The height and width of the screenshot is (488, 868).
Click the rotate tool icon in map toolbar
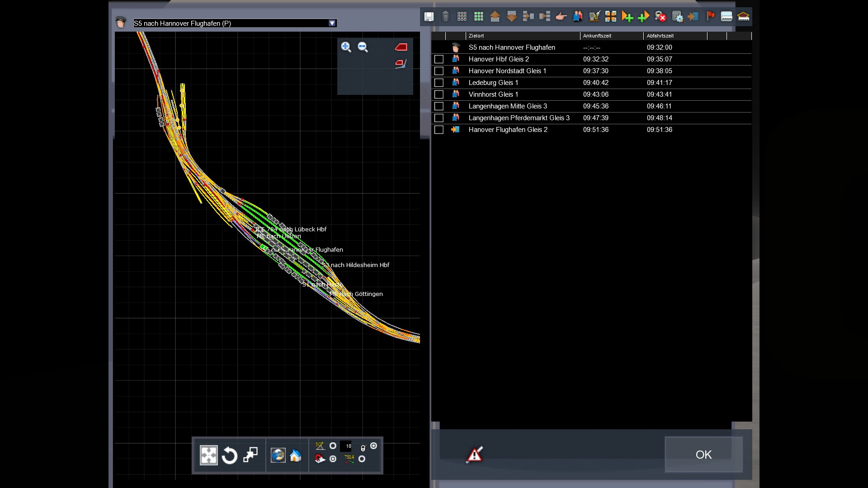coord(229,455)
